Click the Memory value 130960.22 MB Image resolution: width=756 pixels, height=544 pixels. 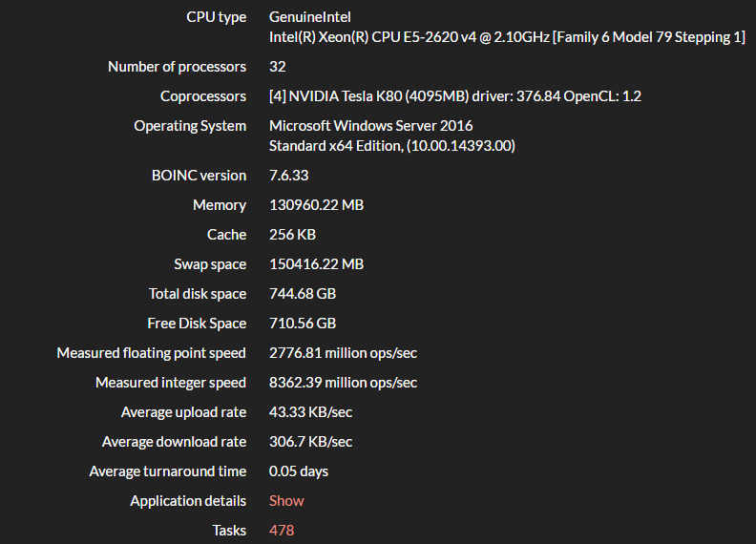tap(316, 205)
